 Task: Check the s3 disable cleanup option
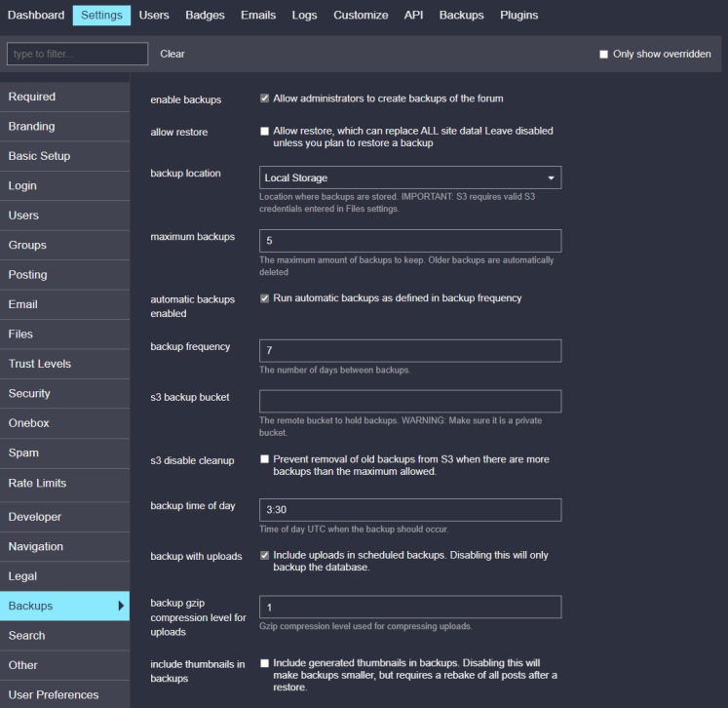(265, 459)
